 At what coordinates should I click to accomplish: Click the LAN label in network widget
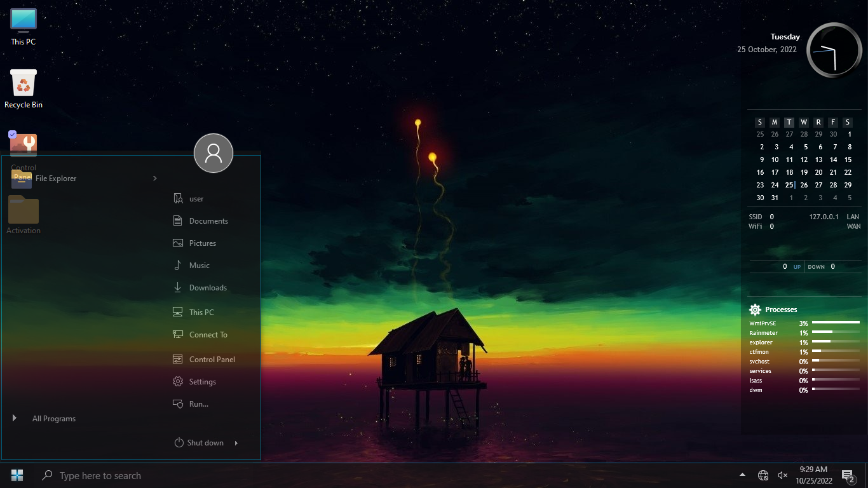point(853,217)
